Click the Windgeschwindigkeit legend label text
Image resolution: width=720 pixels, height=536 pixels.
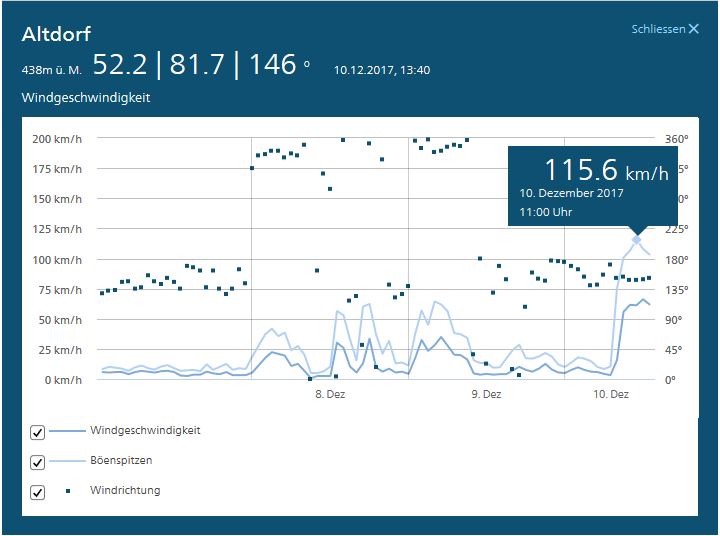tap(145, 431)
